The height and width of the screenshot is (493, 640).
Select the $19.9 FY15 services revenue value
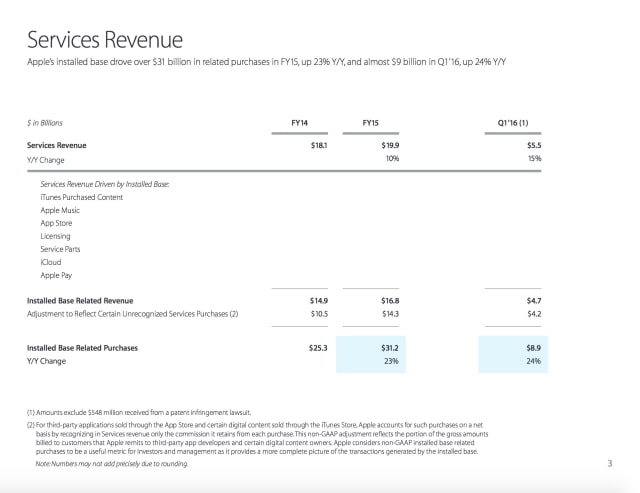tap(377, 145)
